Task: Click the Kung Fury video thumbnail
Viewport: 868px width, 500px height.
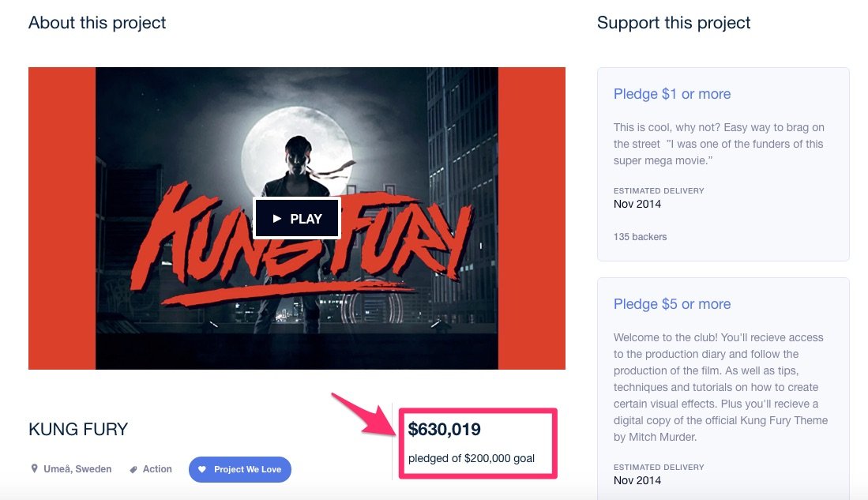Action: [297, 218]
